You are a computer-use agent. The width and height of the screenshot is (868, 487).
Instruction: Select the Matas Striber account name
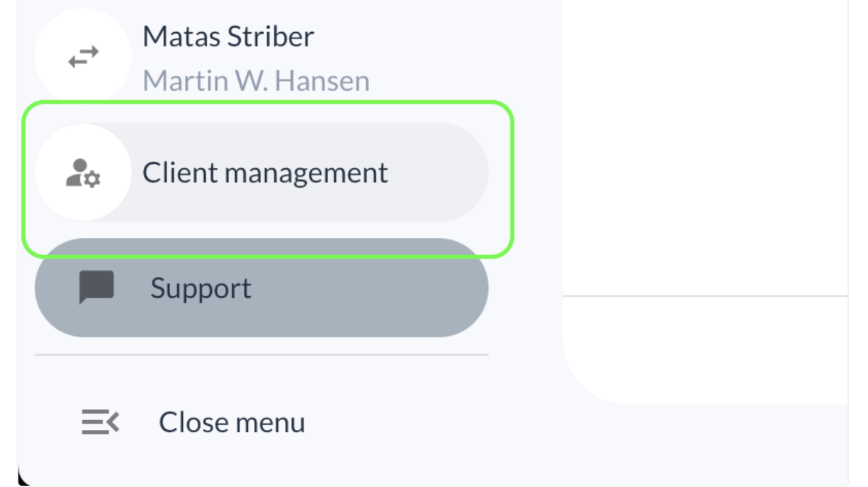(228, 37)
